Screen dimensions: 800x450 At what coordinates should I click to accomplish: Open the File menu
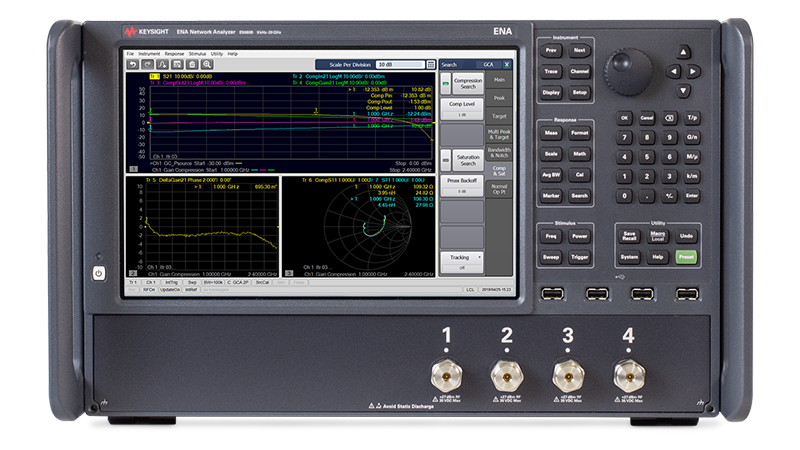(x=130, y=54)
